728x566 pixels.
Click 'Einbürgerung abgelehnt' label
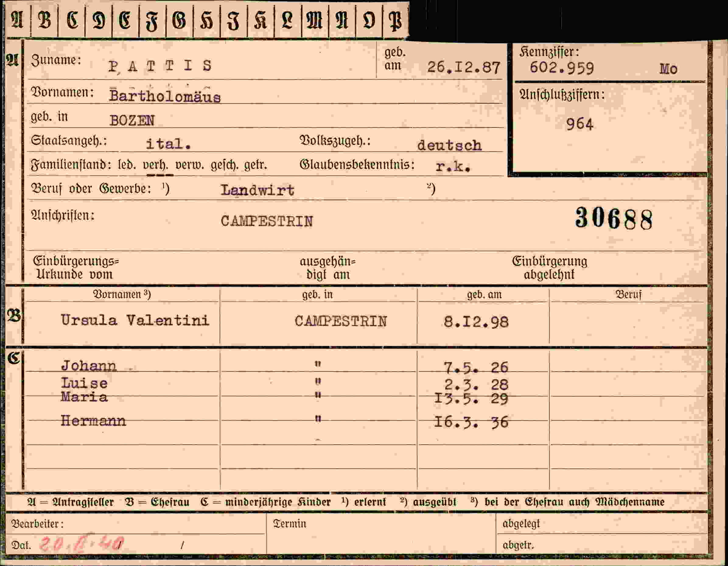coord(550,268)
